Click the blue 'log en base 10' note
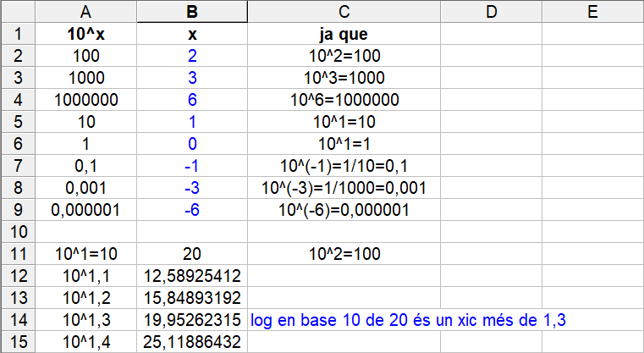This screenshot has width=644, height=353. [x=408, y=319]
